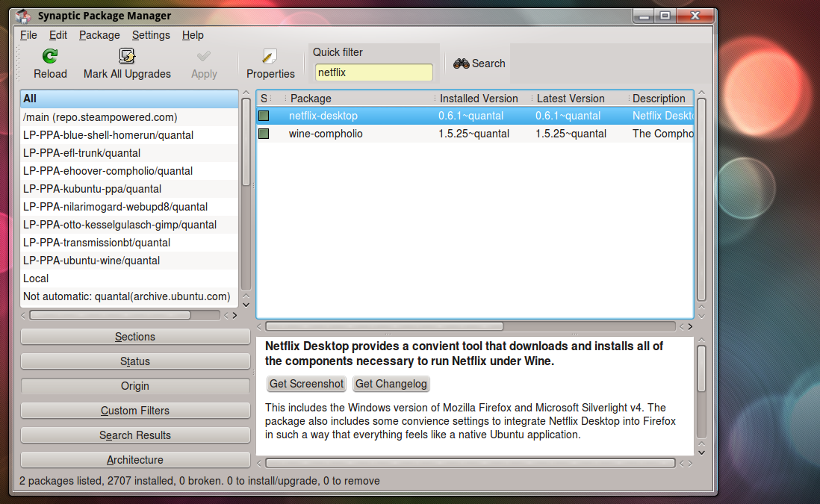Select LP-PPA-blue-shell-homerun/quantal origin
Image resolution: width=820 pixels, height=504 pixels.
pos(129,135)
